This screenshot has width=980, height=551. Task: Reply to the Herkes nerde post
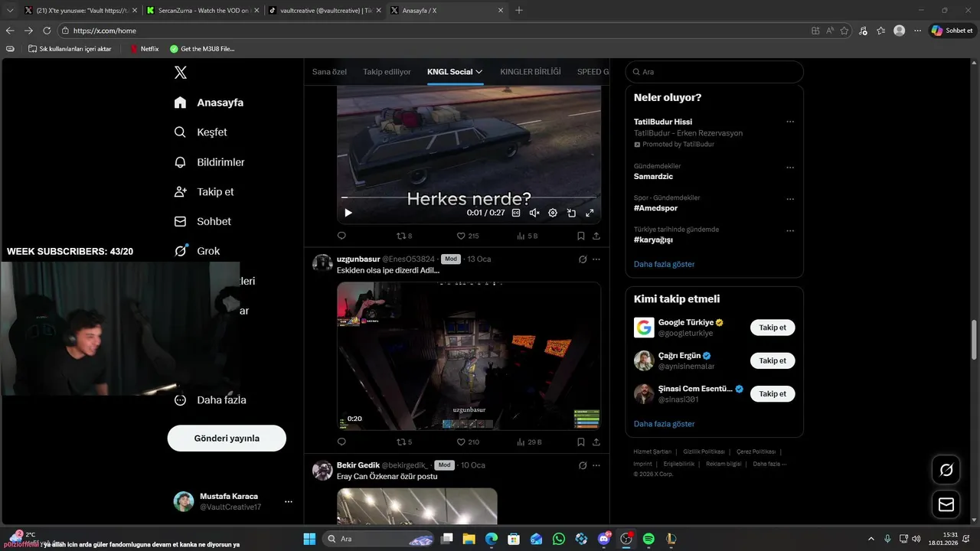341,236
